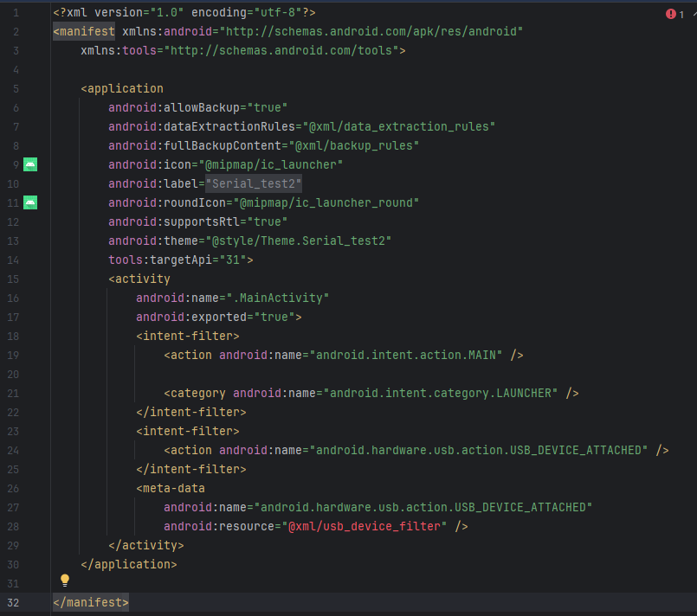
Task: Click the "android.intent.category.LAUNCHER" value
Action: (x=441, y=394)
